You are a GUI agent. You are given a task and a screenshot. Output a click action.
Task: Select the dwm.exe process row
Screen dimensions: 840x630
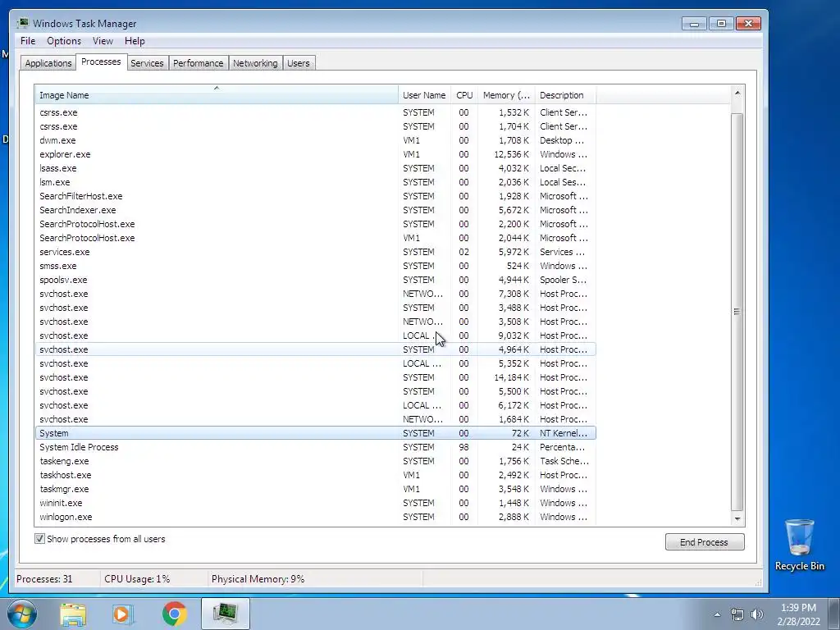tap(316, 140)
